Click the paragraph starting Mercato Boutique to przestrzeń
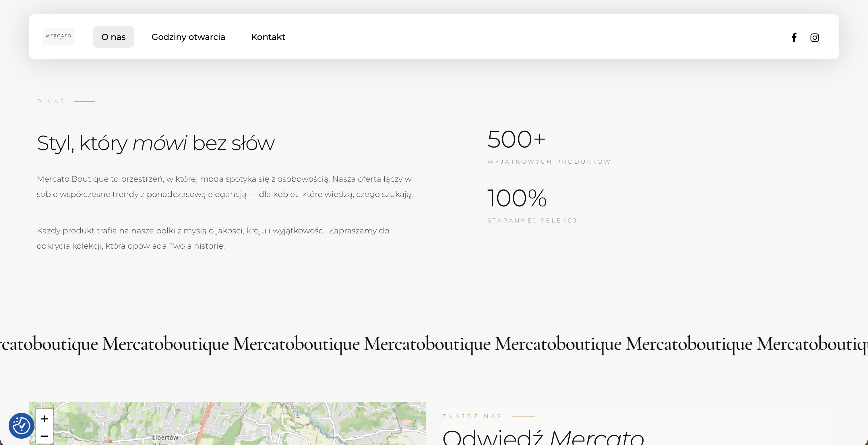 (225, 186)
